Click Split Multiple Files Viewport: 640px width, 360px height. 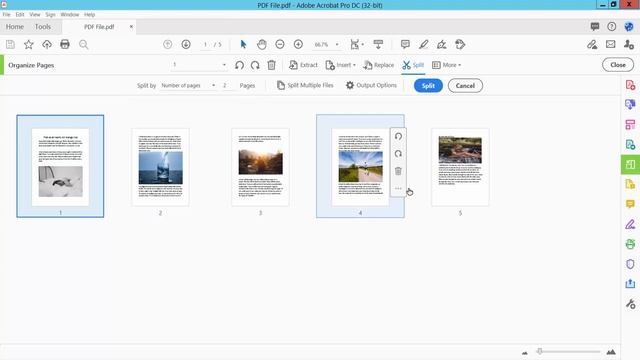coord(305,85)
